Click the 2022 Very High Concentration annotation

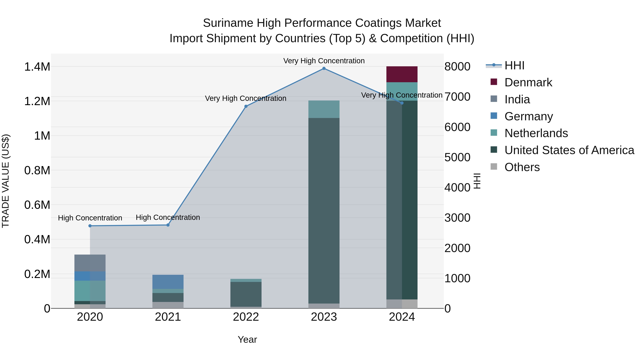246,98
